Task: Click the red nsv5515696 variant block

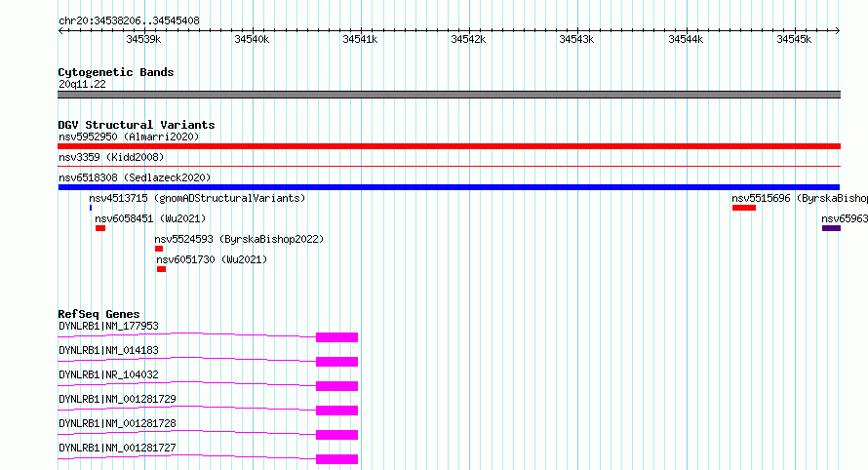Action: [x=744, y=208]
